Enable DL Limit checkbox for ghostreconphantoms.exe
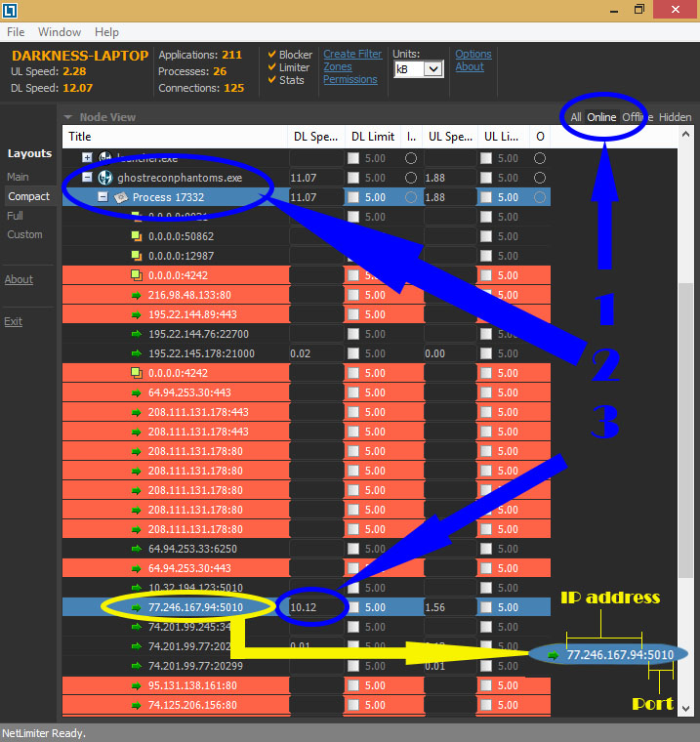This screenshot has height=742, width=700. point(353,178)
